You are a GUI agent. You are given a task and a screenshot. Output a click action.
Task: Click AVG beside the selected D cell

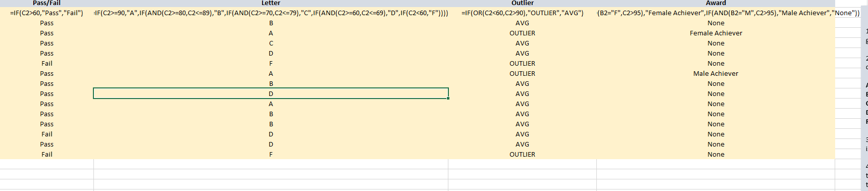(x=522, y=93)
